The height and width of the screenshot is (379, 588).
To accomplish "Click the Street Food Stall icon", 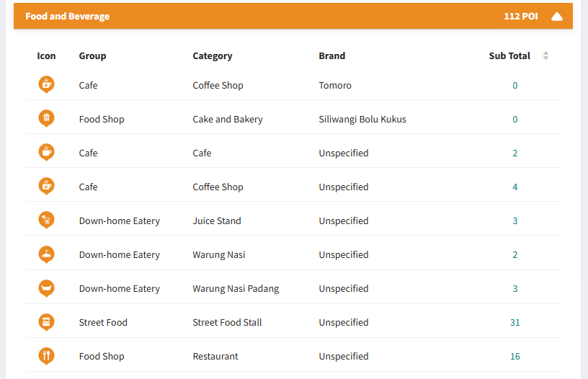I will click(47, 322).
